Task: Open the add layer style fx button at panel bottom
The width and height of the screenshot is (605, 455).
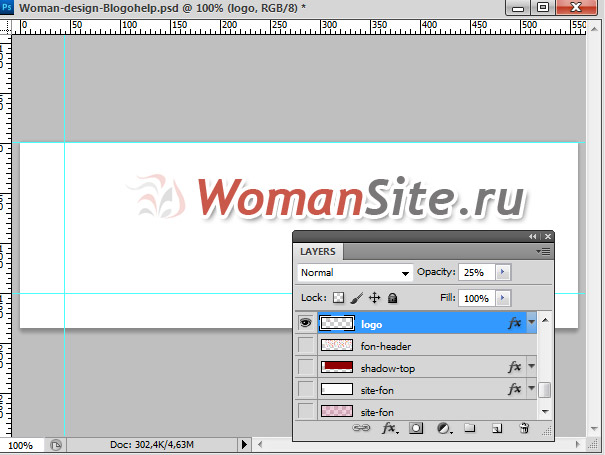Action: (x=389, y=428)
